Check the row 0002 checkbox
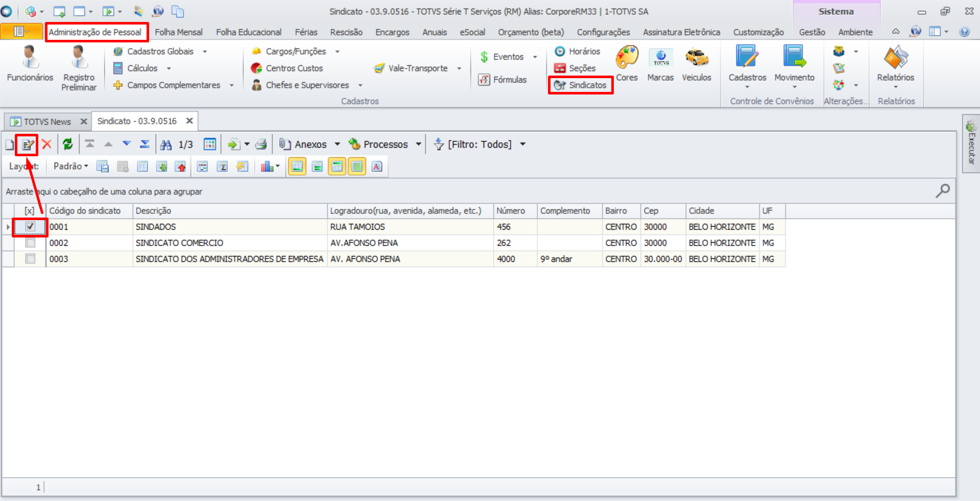 30,243
